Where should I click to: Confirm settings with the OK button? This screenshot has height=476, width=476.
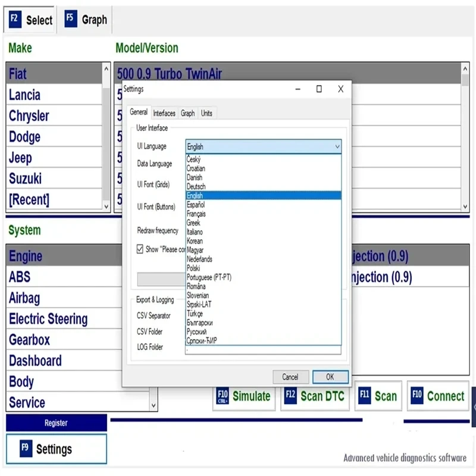tap(330, 377)
